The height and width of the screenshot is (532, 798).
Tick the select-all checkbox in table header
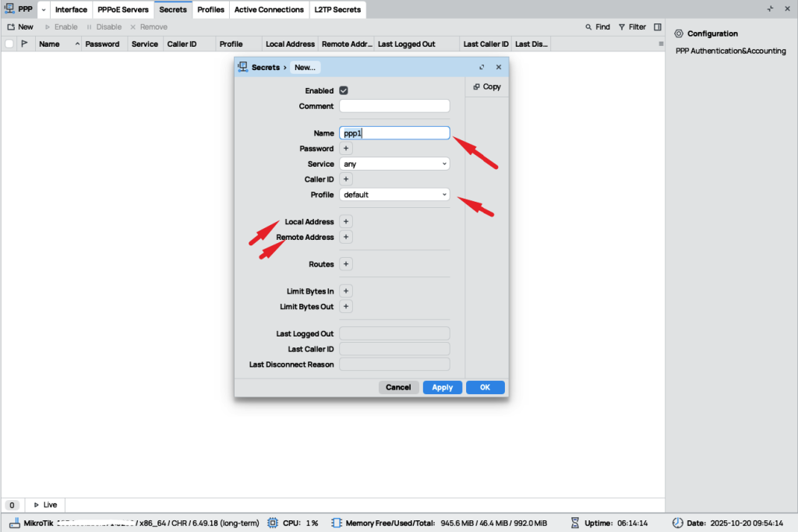click(9, 44)
